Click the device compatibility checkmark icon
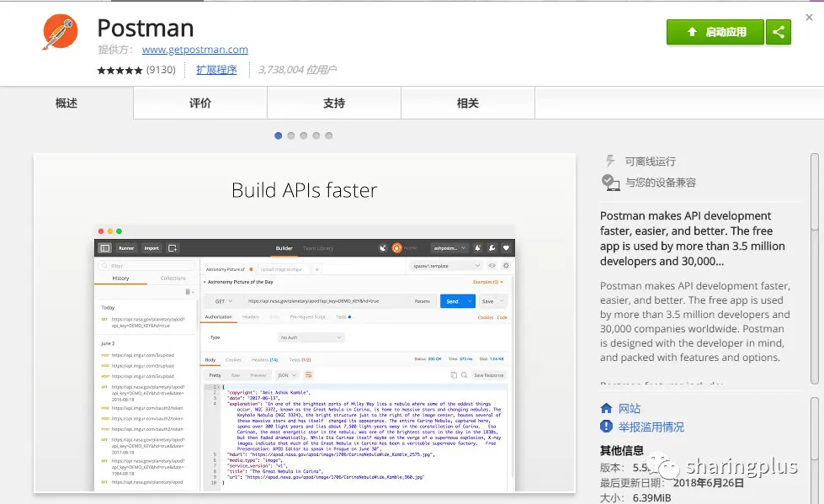 pyautogui.click(x=610, y=183)
